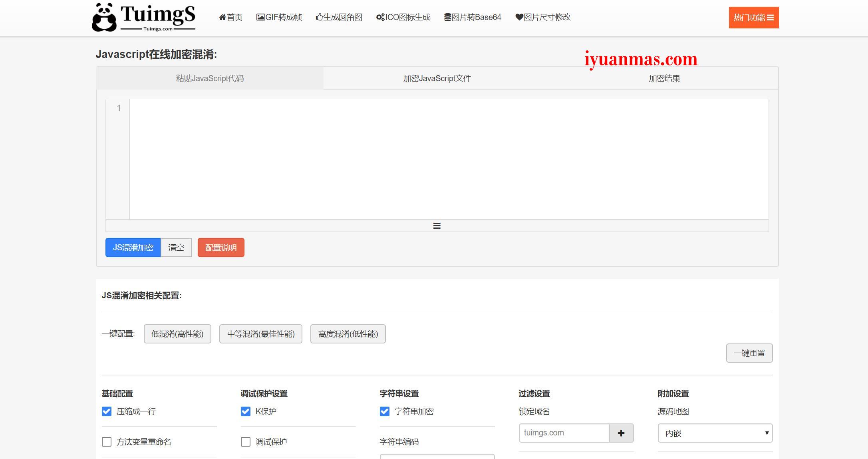Click the JS混淆加密相关配置 heading

pos(141,295)
